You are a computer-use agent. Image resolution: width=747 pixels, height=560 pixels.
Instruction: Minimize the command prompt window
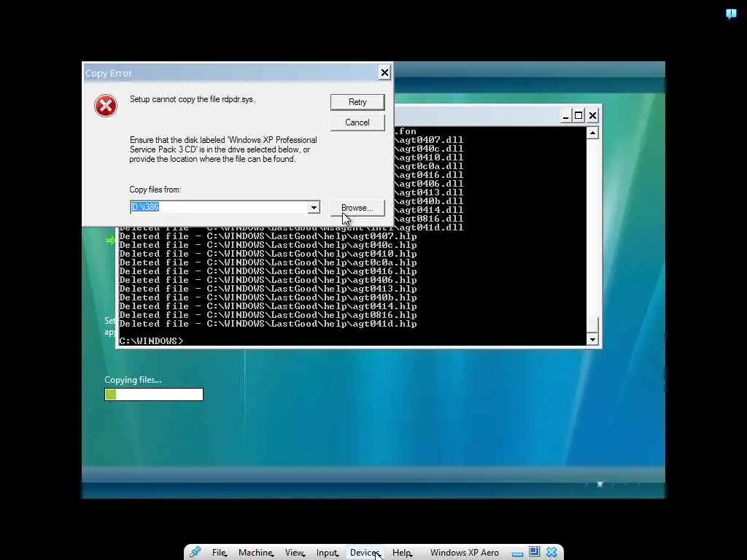pyautogui.click(x=565, y=116)
